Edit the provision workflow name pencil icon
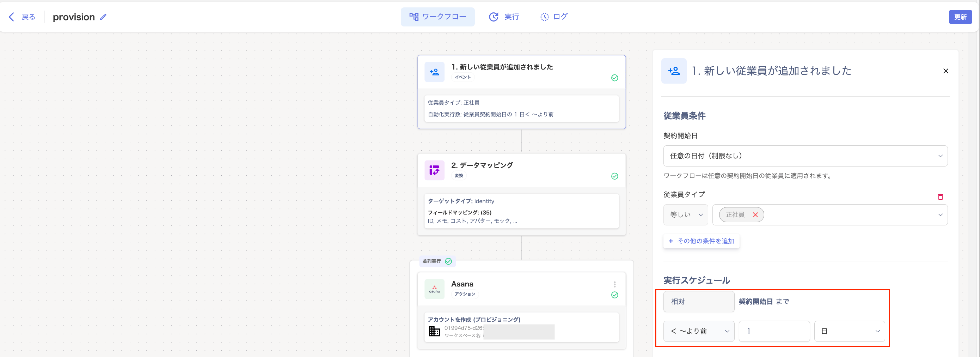Screen dimensions: 980x357 click(103, 17)
